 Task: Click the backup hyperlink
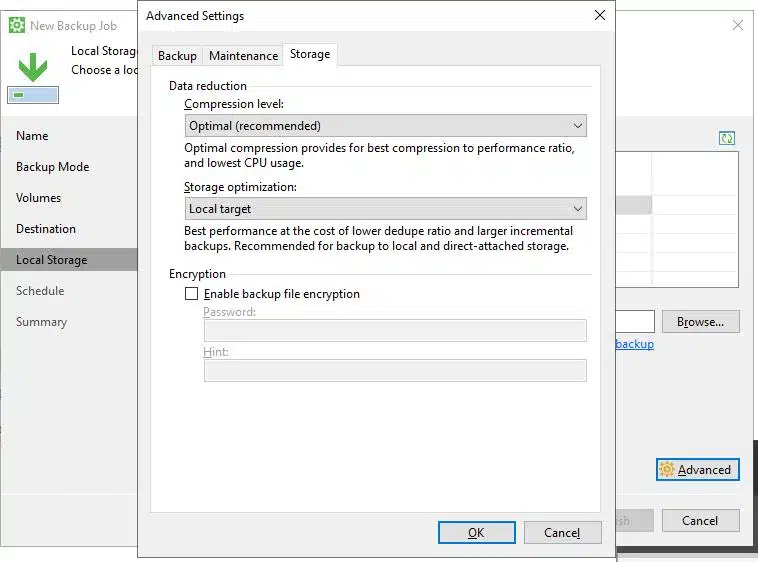coord(634,344)
